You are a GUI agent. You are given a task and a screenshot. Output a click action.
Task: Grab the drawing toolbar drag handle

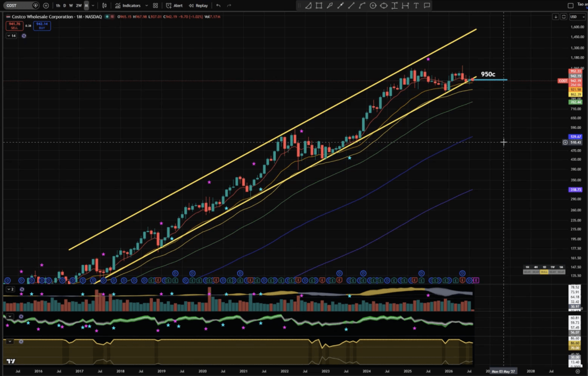pos(299,5)
